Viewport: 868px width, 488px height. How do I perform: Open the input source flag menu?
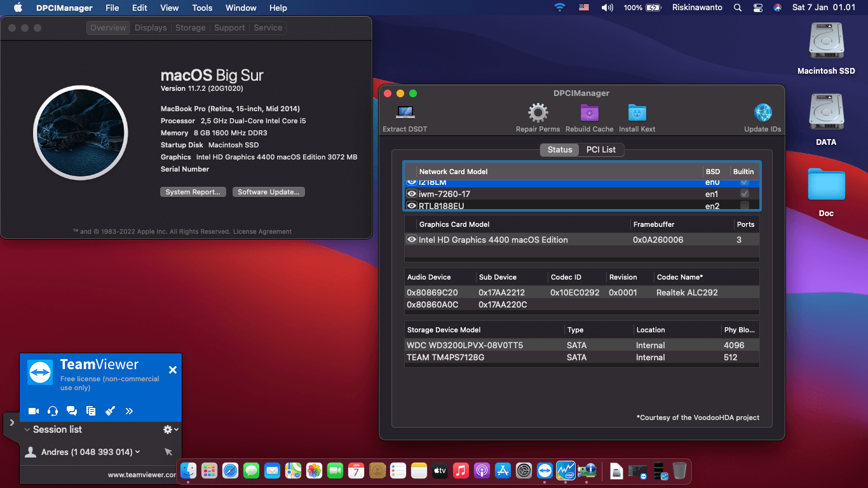click(583, 8)
